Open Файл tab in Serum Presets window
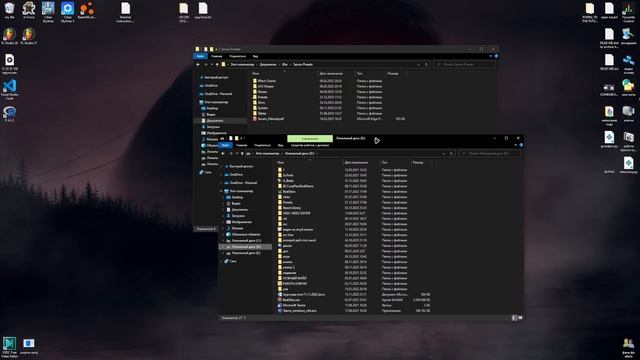Screen dimensions: 640x360 tap(200, 56)
